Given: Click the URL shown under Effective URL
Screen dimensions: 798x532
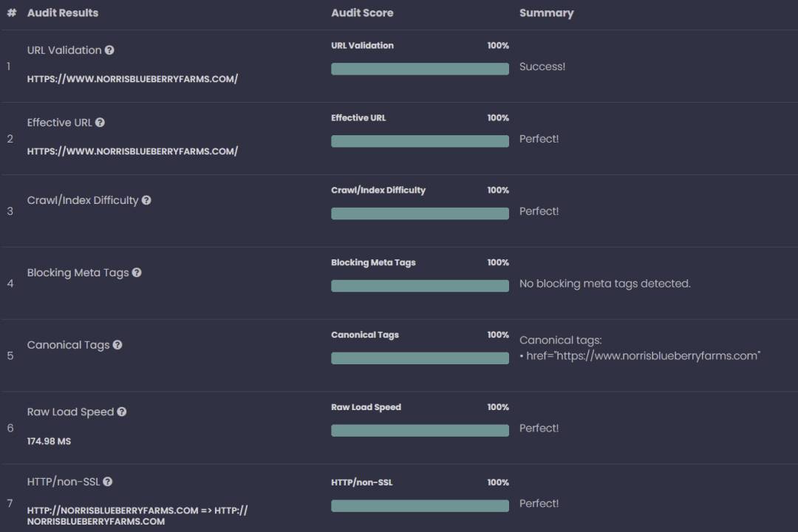Looking at the screenshot, I should point(132,151).
